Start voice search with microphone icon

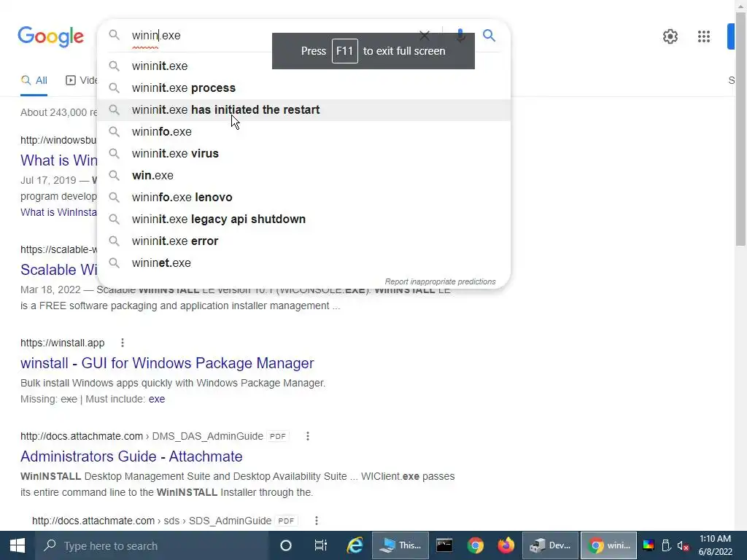[460, 35]
